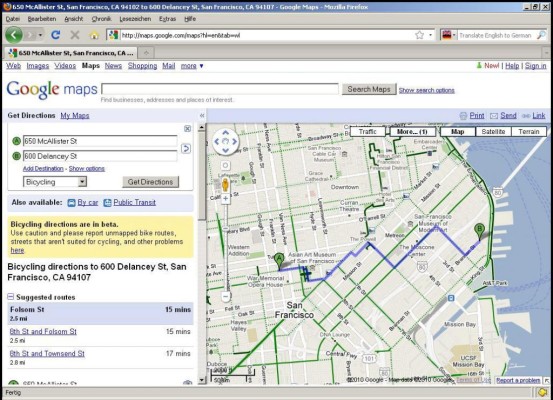Click Show search options link
The height and width of the screenshot is (400, 553).
426,90
